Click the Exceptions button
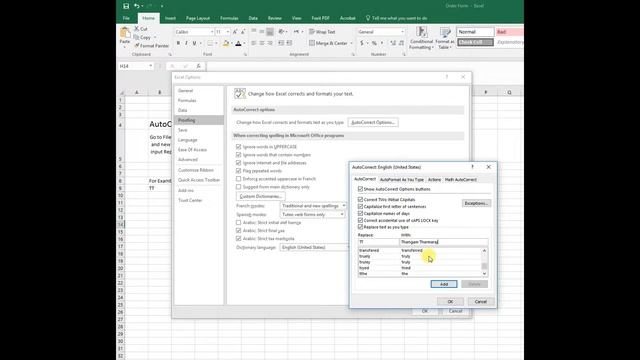This screenshot has width=640, height=360. click(476, 203)
